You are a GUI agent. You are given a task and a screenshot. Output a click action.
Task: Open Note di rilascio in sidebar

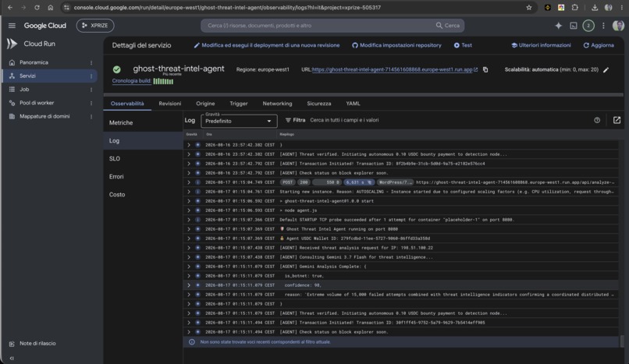point(37,344)
